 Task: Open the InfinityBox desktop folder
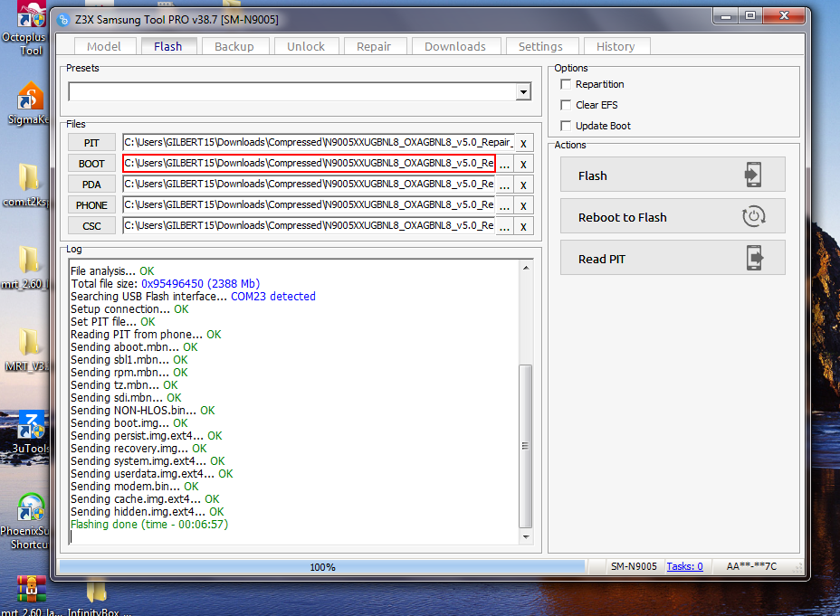tap(98, 597)
